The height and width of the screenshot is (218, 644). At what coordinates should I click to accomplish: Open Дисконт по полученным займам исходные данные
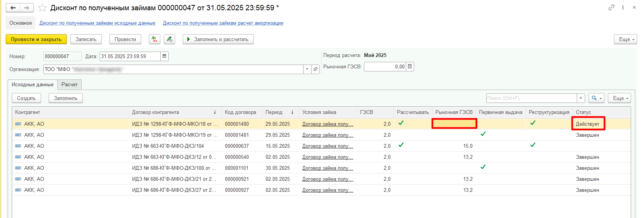(97, 23)
